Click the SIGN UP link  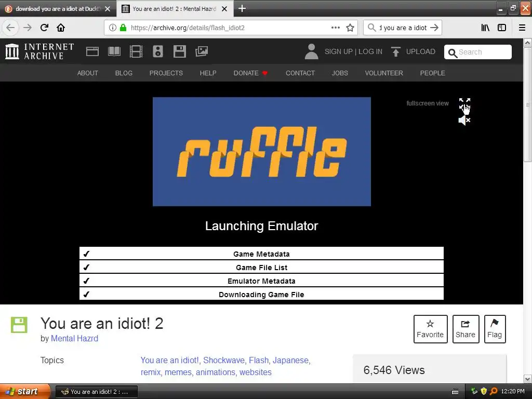(338, 51)
